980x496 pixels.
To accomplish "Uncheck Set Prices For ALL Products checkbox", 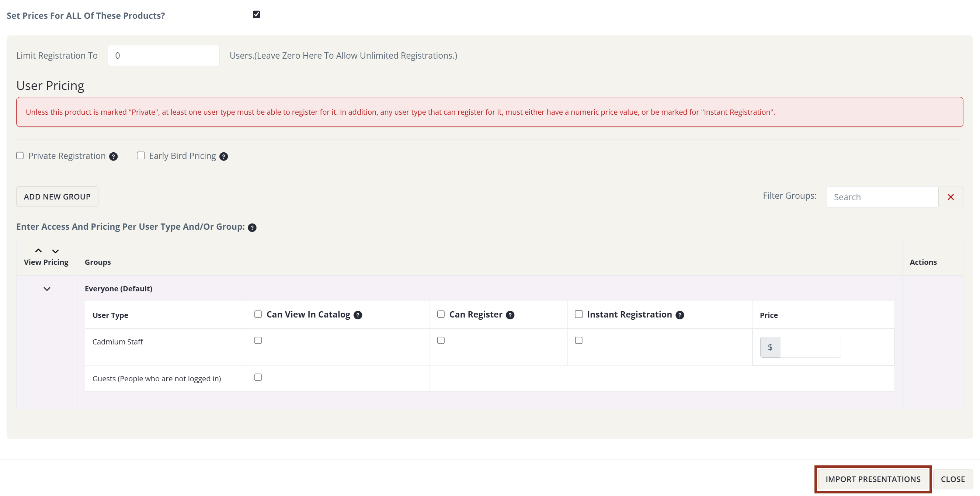I will [x=256, y=14].
